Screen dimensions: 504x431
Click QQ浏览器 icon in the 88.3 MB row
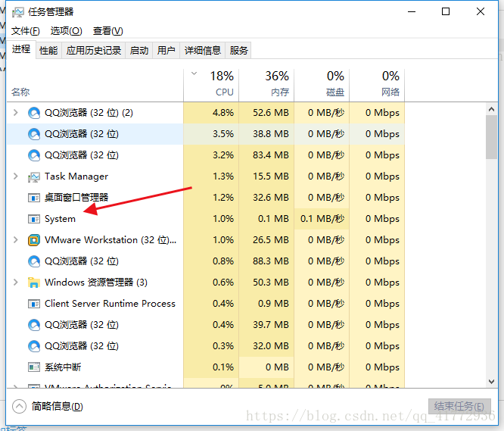pyautogui.click(x=34, y=261)
